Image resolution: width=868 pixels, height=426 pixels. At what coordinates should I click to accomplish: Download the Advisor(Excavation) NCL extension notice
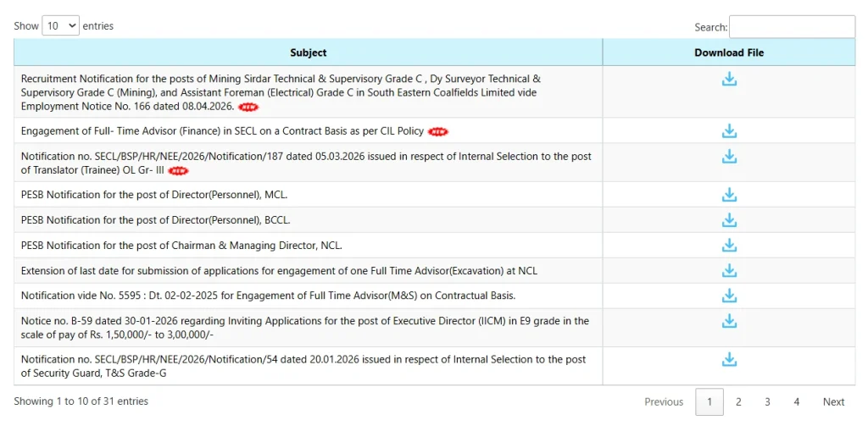point(729,271)
